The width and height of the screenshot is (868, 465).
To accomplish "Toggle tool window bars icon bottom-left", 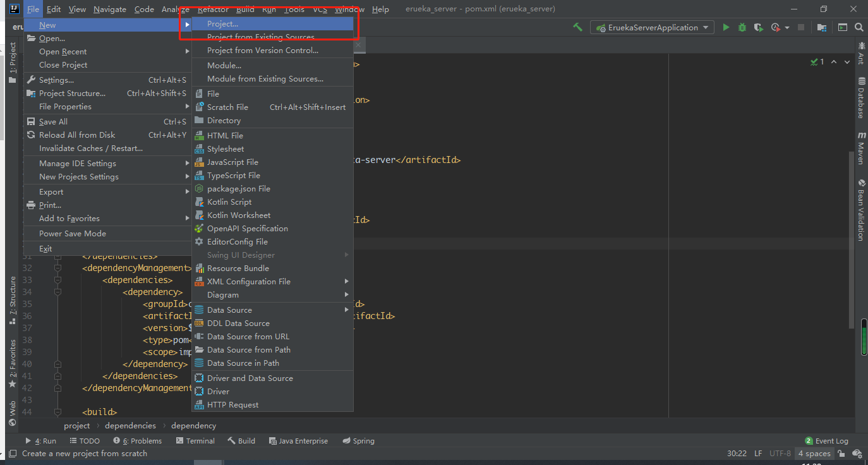I will (x=11, y=454).
